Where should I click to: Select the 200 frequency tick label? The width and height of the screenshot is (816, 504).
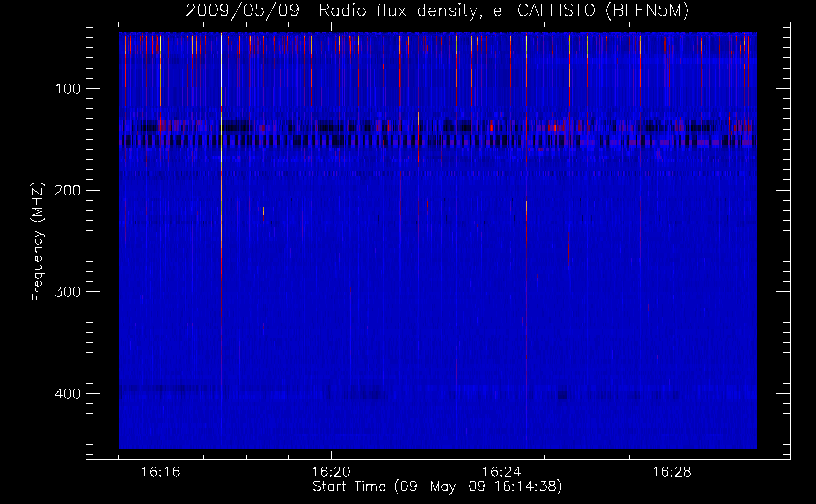point(68,191)
